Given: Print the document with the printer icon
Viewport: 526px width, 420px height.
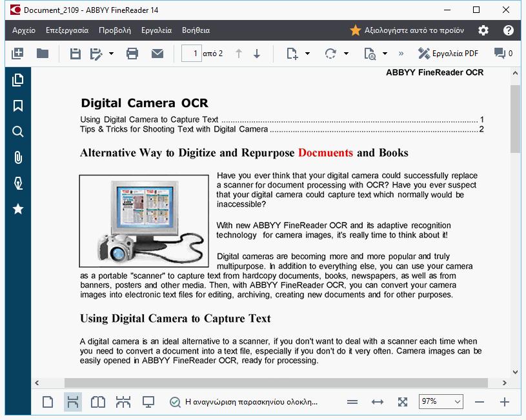Looking at the screenshot, I should point(132,54).
